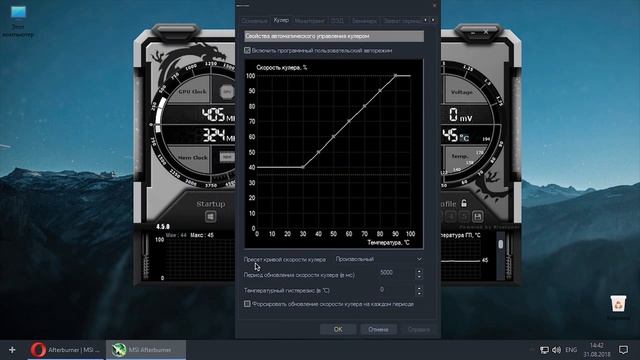The image size is (640, 360).
Task: Switch to the Бенчмарк tab
Action: (x=364, y=20)
